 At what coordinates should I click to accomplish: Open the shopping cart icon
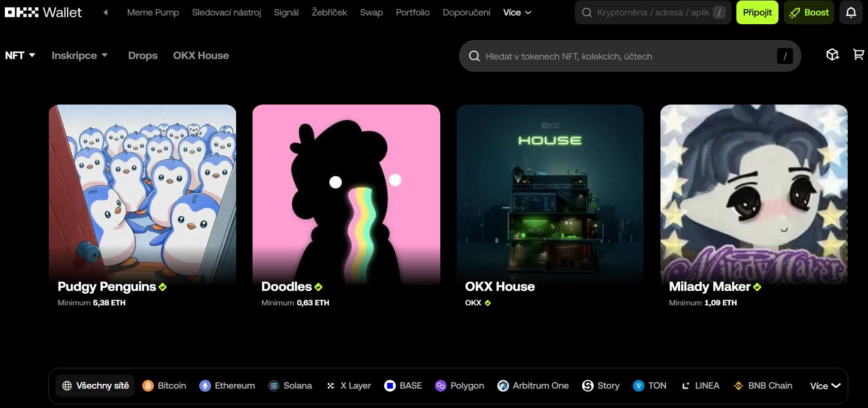click(x=858, y=55)
